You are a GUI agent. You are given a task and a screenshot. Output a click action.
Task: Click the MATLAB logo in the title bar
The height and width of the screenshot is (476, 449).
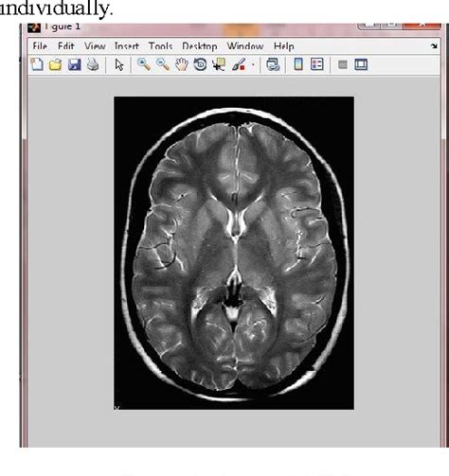(x=34, y=27)
